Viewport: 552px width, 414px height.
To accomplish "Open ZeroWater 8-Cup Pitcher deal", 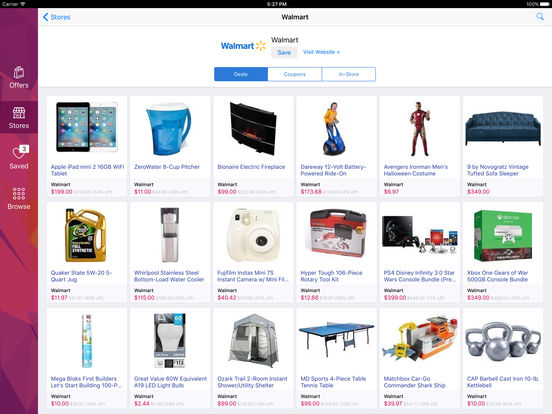I will [170, 146].
